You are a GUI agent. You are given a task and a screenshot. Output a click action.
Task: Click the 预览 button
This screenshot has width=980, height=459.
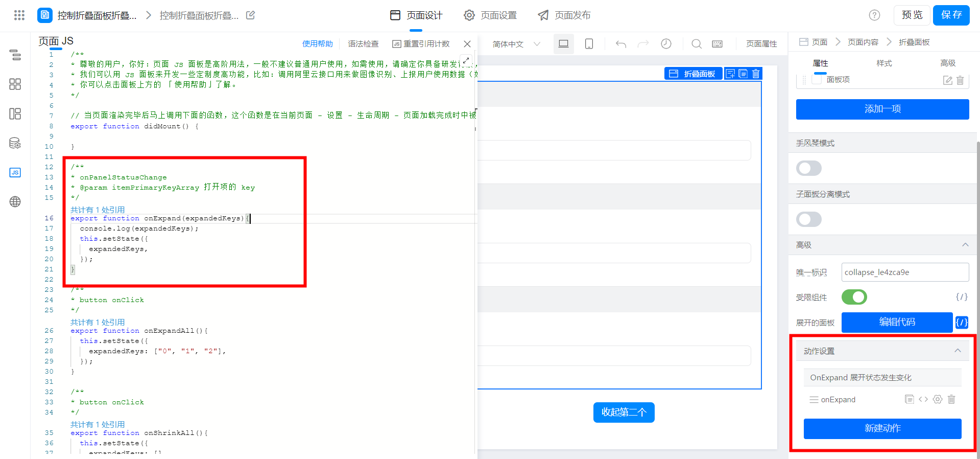pos(912,15)
